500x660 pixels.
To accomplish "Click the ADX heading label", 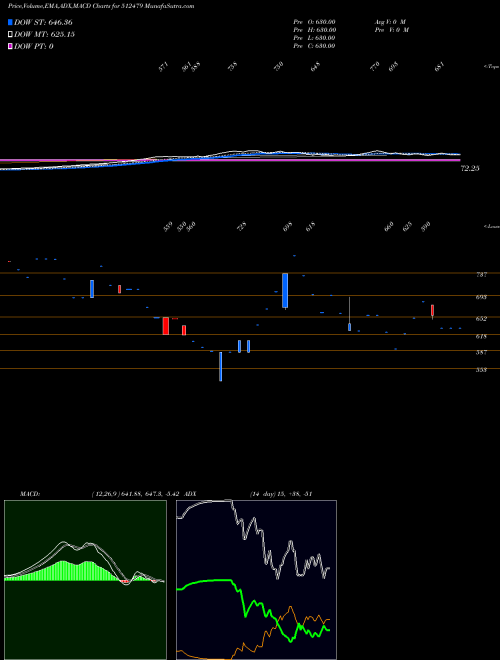I will [x=190, y=493].
